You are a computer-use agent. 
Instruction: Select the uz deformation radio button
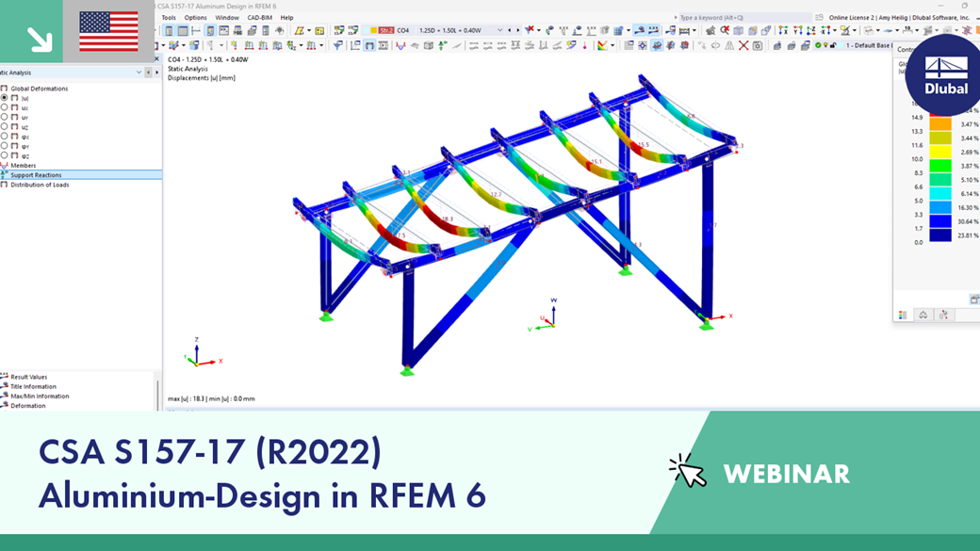5,127
